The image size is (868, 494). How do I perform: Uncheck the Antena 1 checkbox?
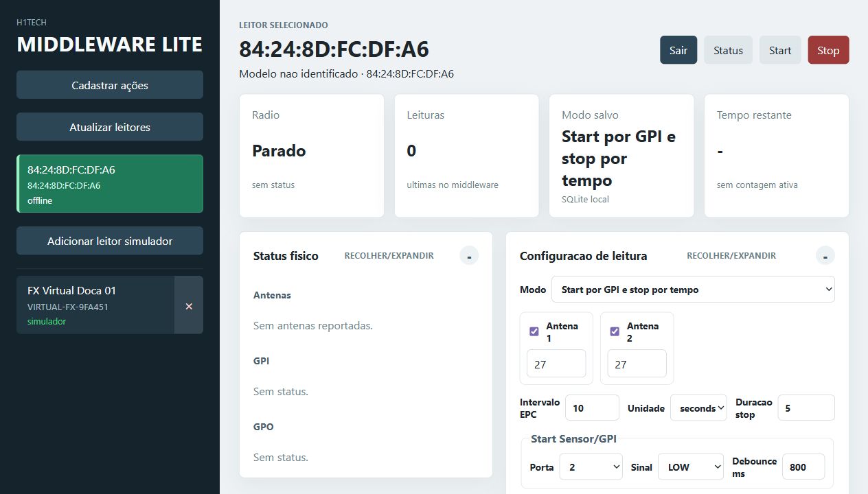tap(534, 331)
